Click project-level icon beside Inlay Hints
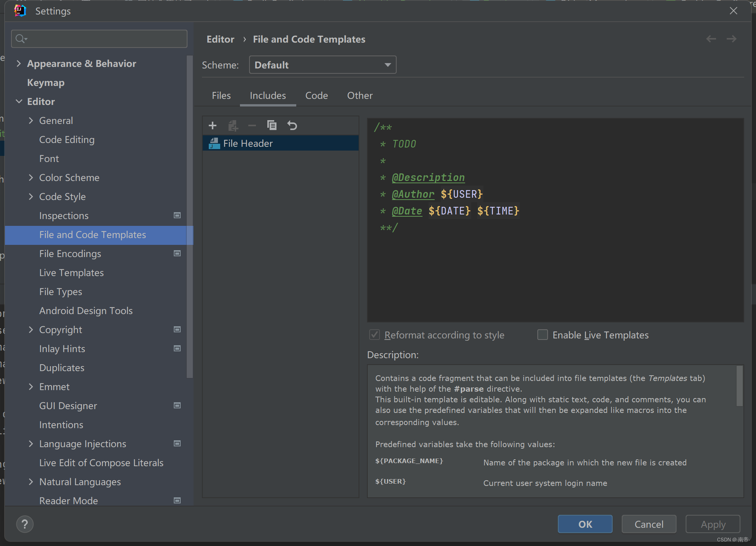 (x=177, y=349)
